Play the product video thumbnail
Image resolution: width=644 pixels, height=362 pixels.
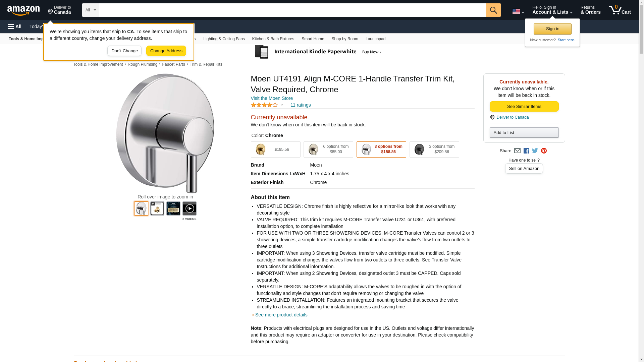(189, 208)
